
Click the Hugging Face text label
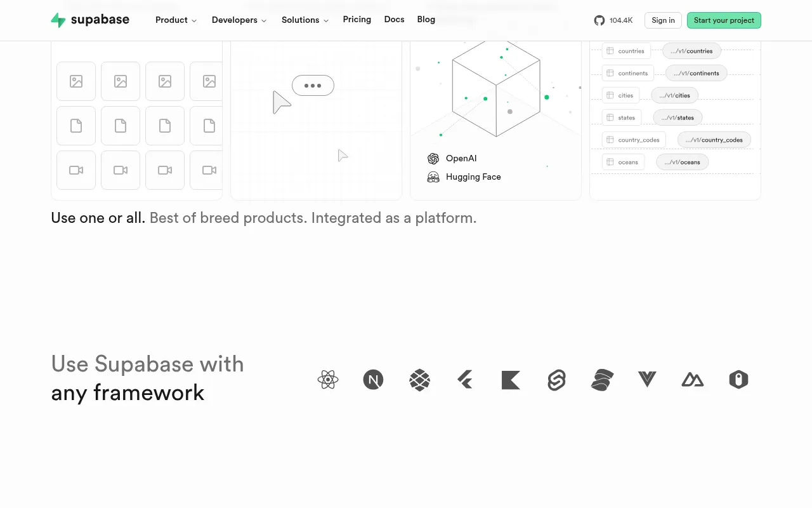pyautogui.click(x=473, y=177)
